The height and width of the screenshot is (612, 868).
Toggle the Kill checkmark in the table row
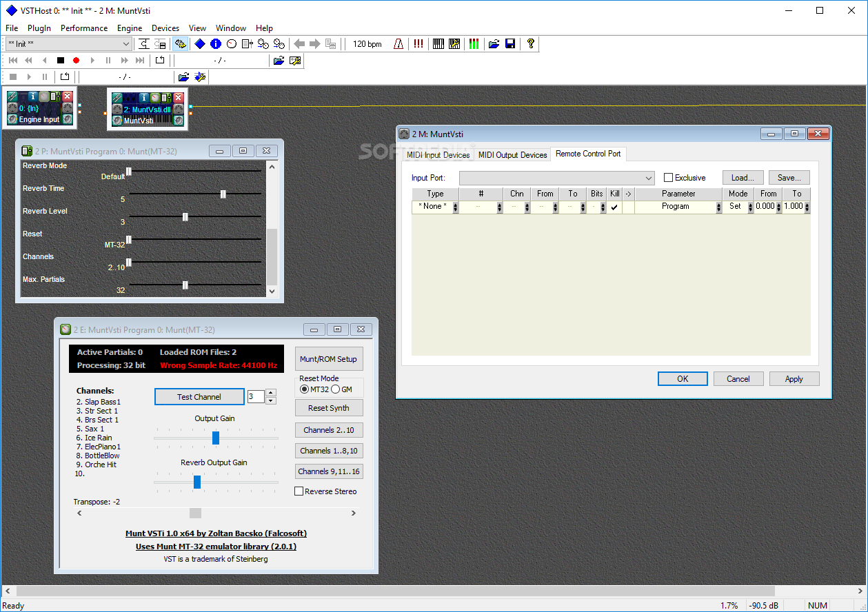tap(614, 207)
